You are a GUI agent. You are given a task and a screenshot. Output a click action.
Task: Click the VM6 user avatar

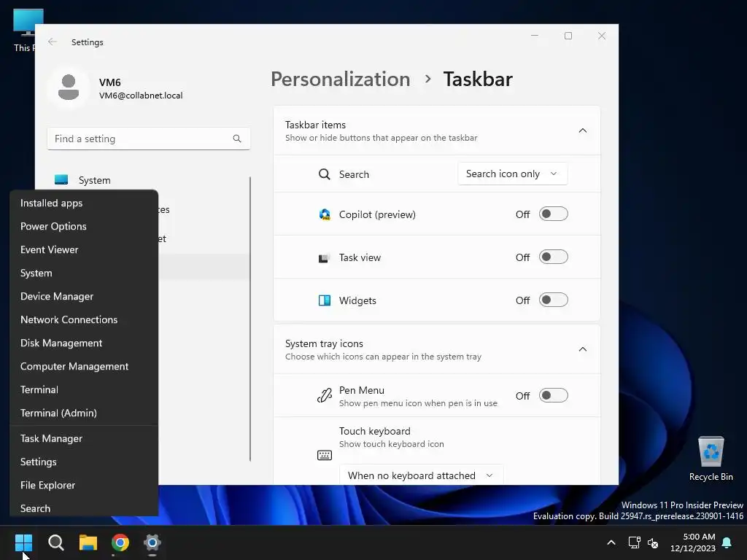point(69,87)
